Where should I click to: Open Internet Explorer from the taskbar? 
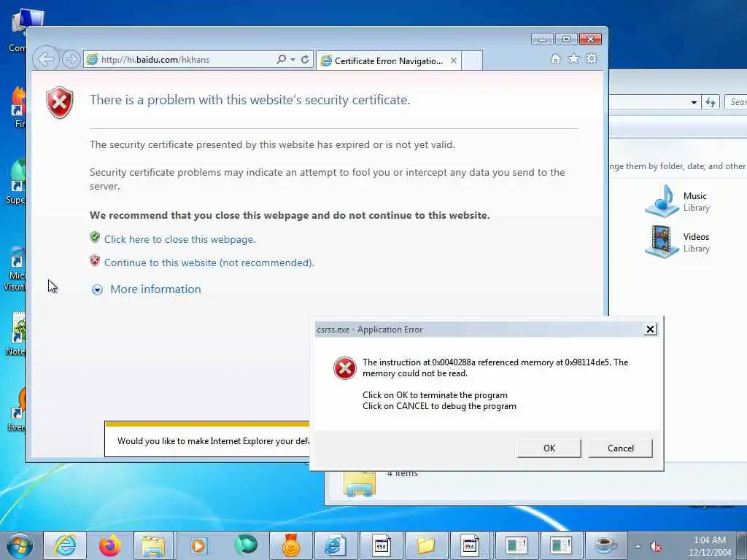[65, 545]
